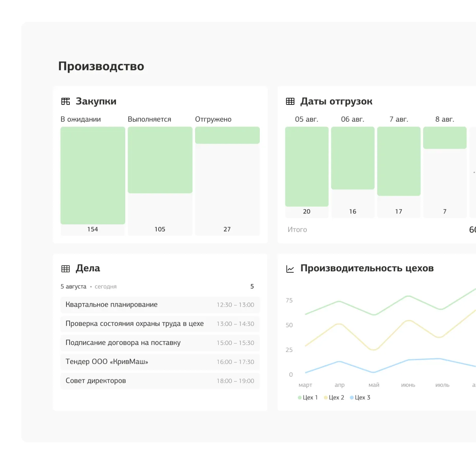Click the 15:00 – 15:30 time slot

(x=235, y=343)
